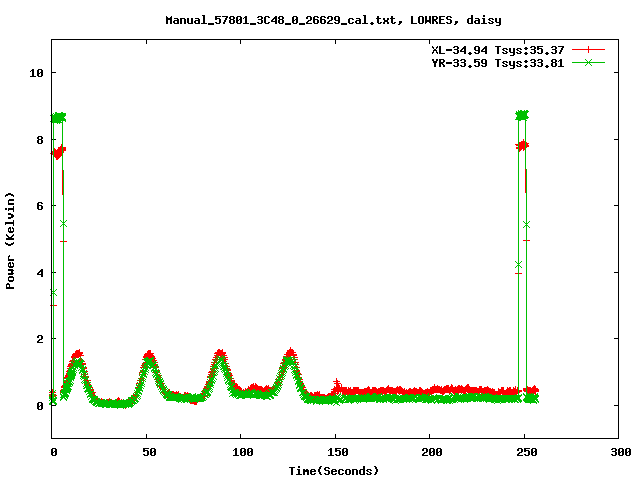Click the x-axis tick label 250

click(527, 452)
